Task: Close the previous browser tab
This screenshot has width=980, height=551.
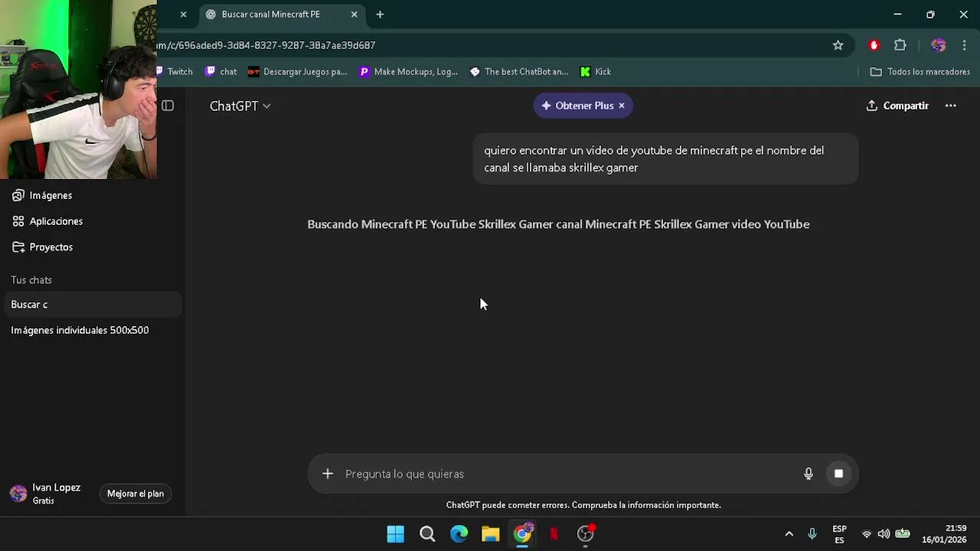Action: pyautogui.click(x=183, y=15)
